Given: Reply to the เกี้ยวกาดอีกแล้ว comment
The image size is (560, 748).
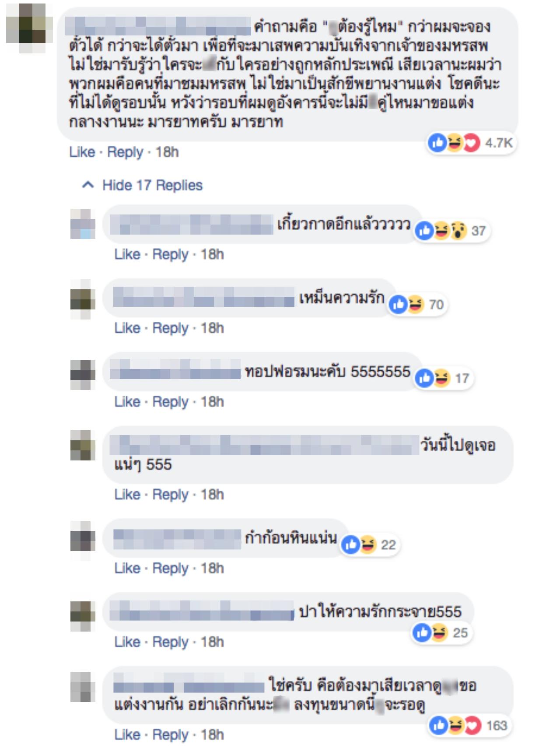Looking at the screenshot, I should [x=170, y=254].
